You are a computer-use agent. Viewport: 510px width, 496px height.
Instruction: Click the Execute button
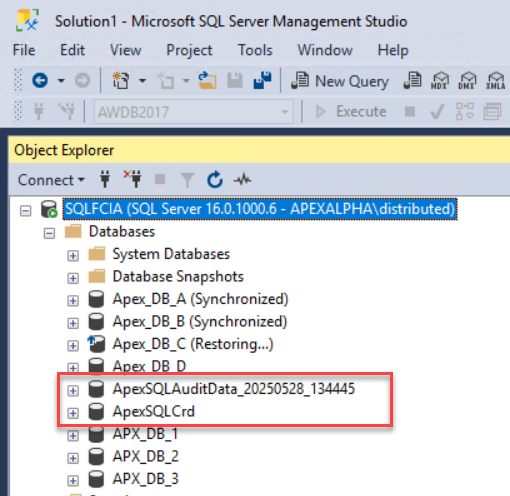click(x=351, y=111)
